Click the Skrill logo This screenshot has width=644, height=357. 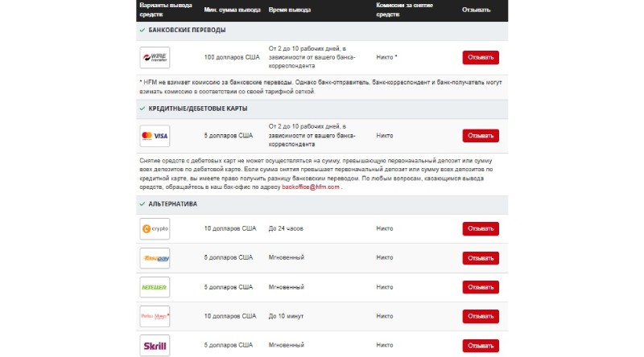pos(155,345)
